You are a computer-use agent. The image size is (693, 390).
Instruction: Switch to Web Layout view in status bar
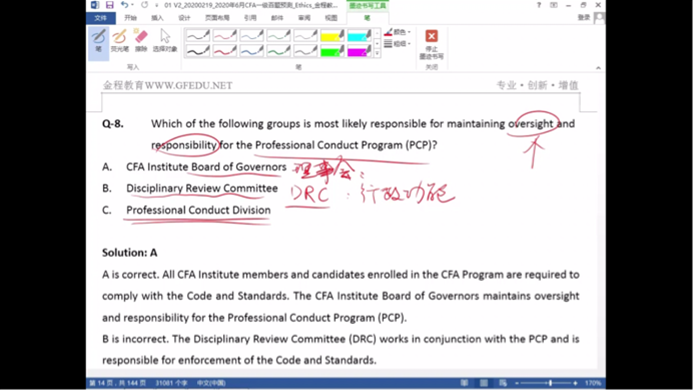coord(503,383)
